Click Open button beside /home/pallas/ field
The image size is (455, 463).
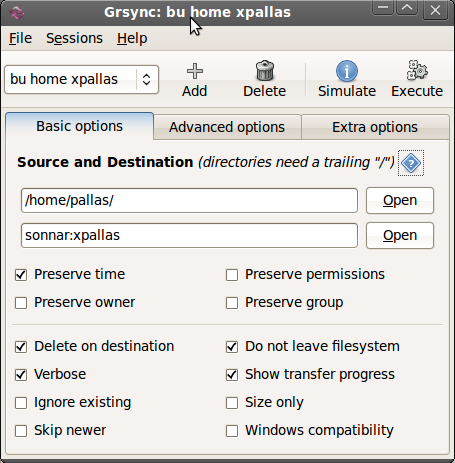[400, 200]
